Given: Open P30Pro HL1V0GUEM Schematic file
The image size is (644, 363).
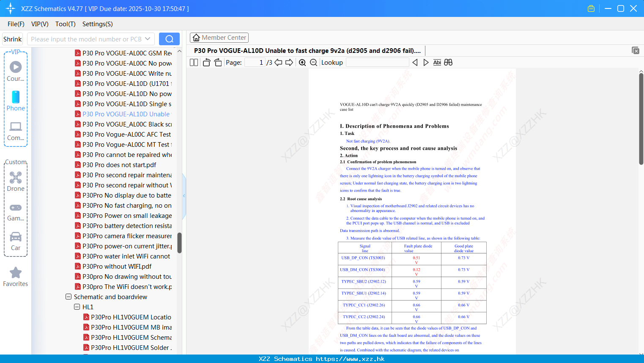Looking at the screenshot, I should [128, 337].
